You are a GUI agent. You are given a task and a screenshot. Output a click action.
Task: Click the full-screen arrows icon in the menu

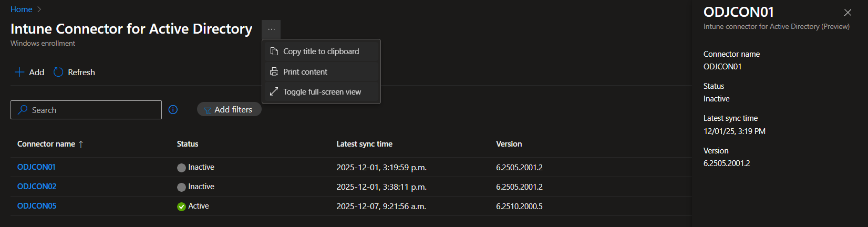[274, 91]
